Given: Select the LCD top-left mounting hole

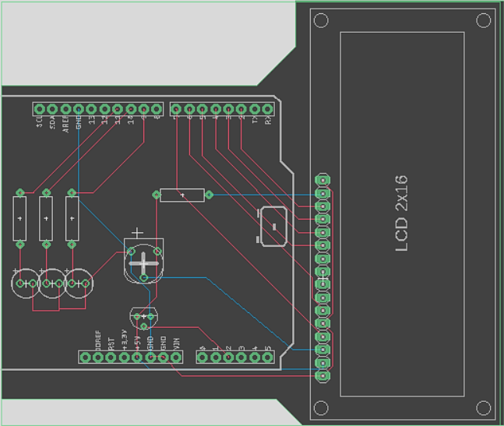Looking at the screenshot, I should tap(321, 20).
